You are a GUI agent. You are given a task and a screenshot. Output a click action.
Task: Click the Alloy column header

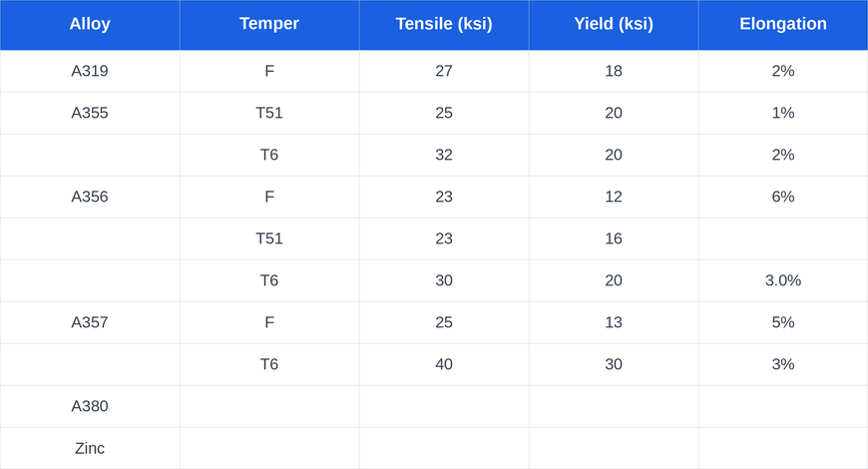tap(90, 24)
